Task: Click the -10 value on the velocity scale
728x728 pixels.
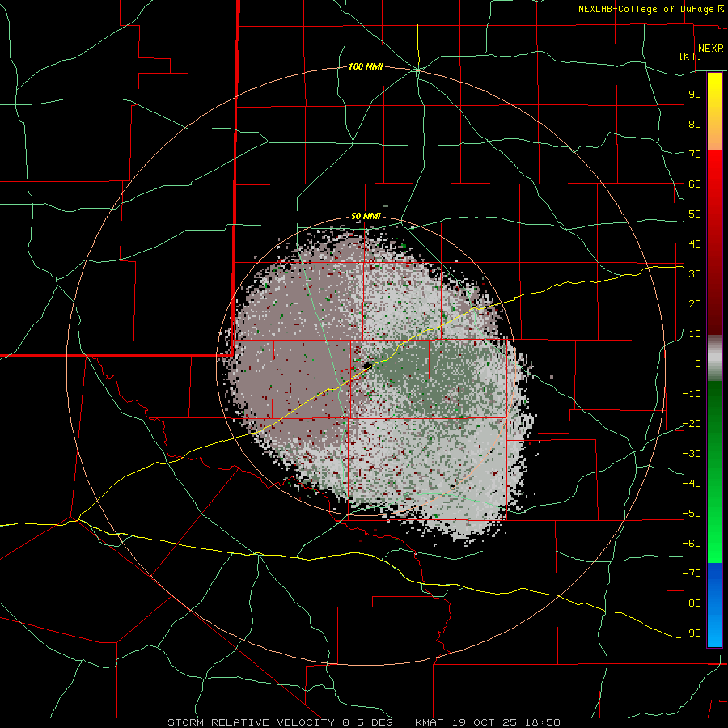Action: [692, 394]
